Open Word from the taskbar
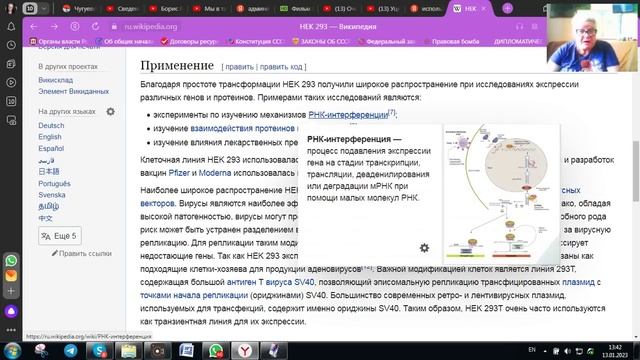The image size is (640, 360). tap(187, 351)
